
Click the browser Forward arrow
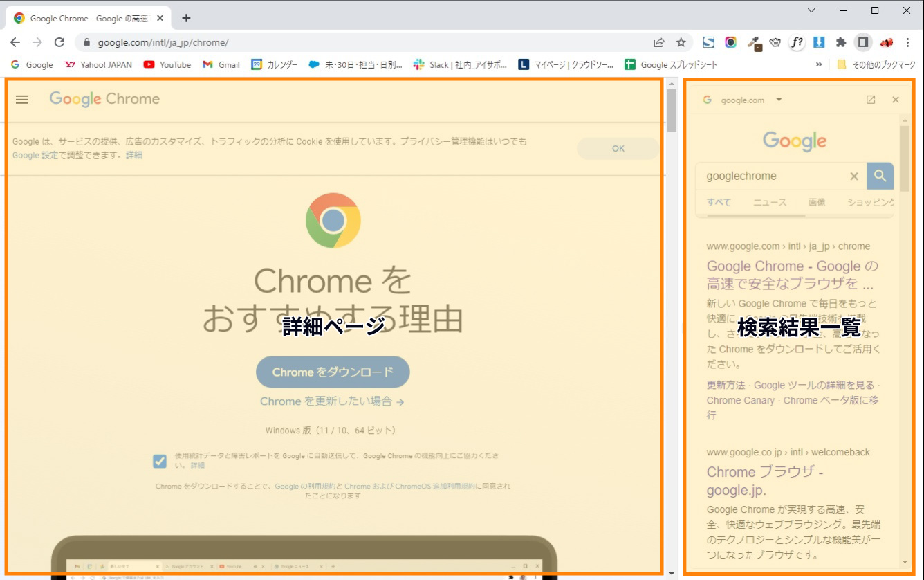point(37,42)
